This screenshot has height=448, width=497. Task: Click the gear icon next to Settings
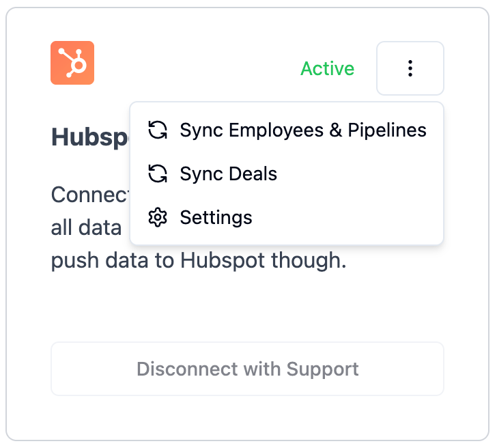[x=158, y=217]
